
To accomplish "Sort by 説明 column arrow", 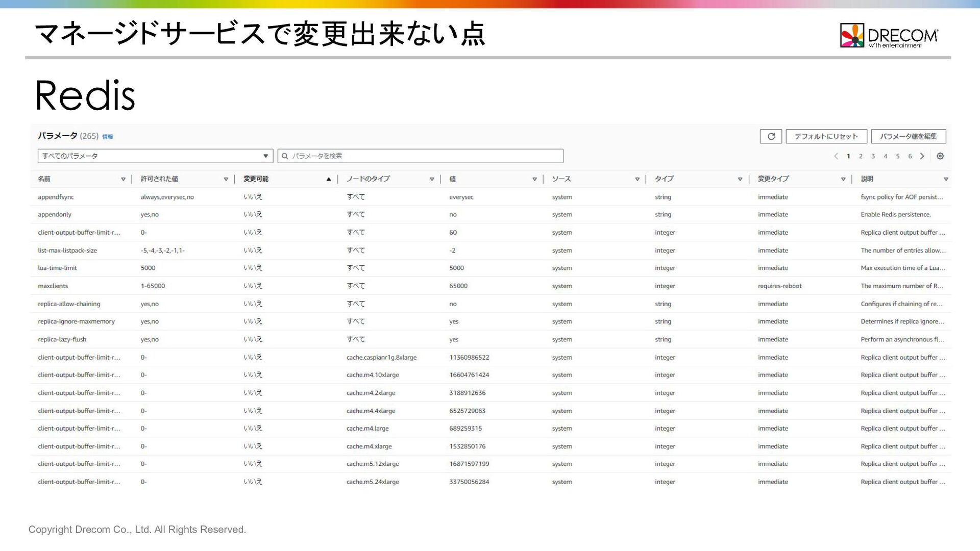I will pyautogui.click(x=946, y=179).
